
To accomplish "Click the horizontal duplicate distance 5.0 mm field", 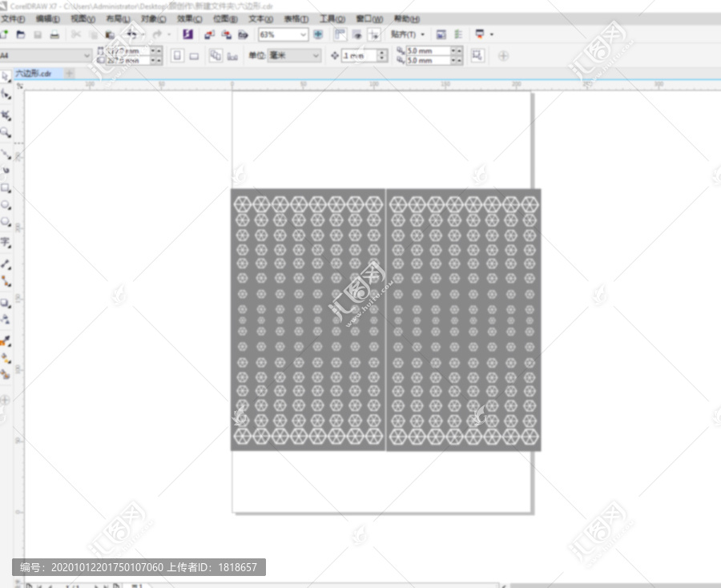I will (x=428, y=51).
